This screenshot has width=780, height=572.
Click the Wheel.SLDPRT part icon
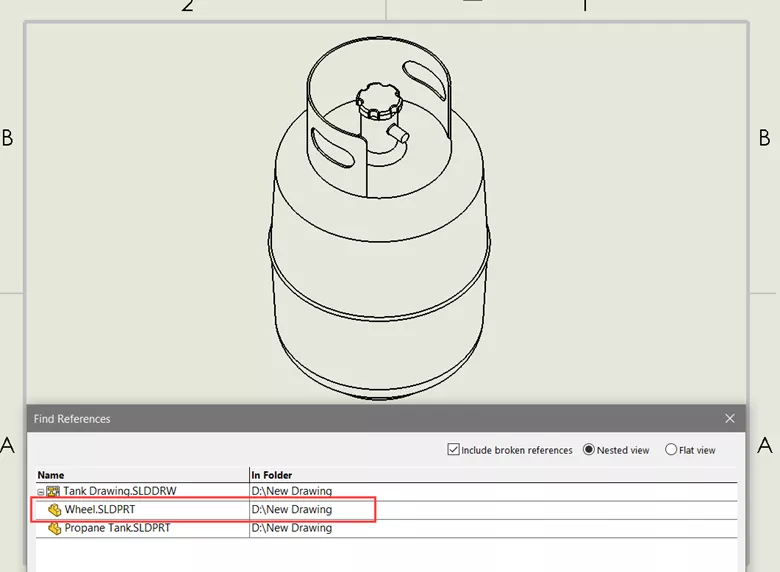click(x=54, y=510)
